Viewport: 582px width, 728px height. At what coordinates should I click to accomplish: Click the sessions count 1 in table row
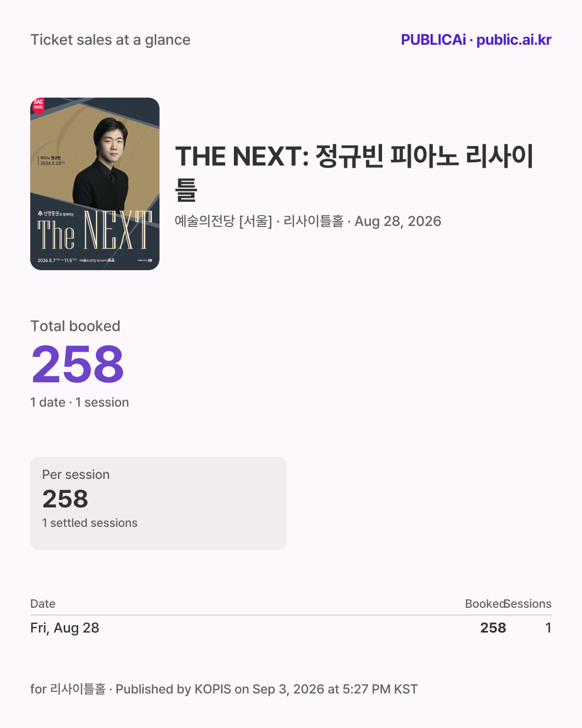(548, 628)
